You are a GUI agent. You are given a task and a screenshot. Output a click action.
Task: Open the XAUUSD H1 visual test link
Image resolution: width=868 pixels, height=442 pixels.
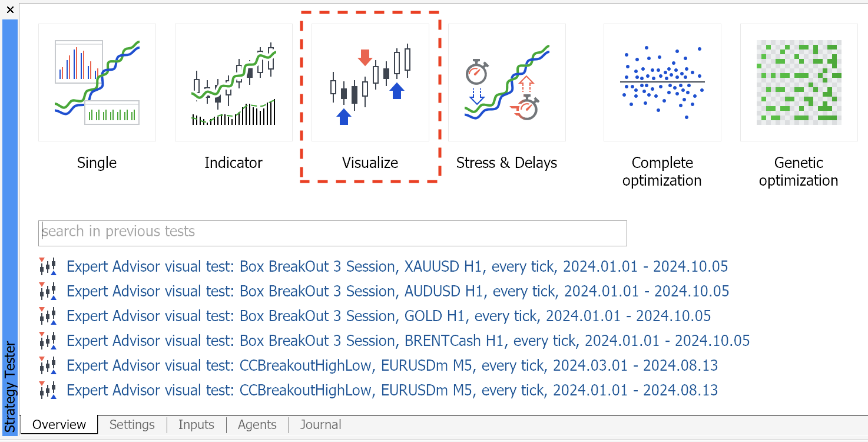[397, 267]
